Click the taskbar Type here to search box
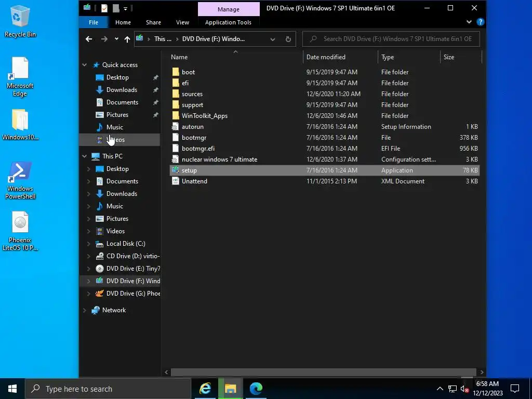532x399 pixels. [x=108, y=389]
